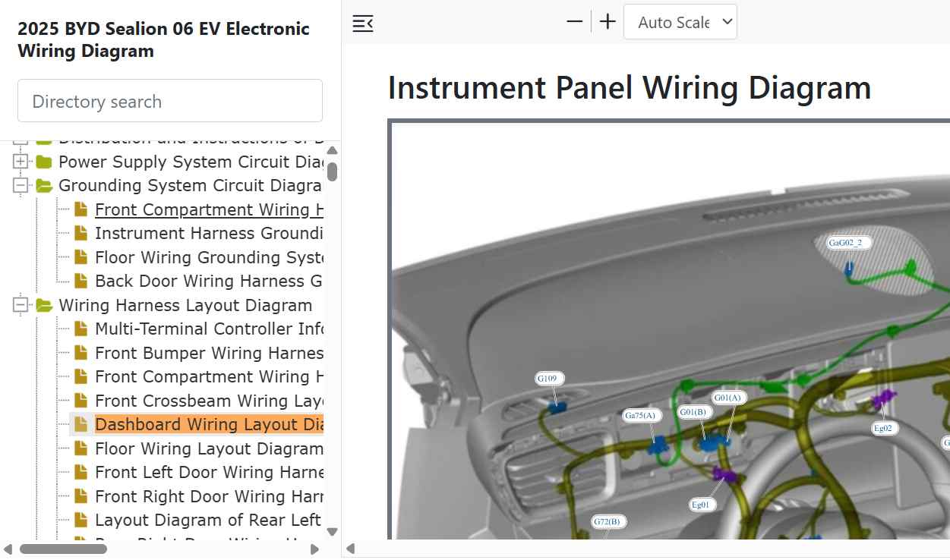Click the Power Supply System folder icon

pos(44,162)
